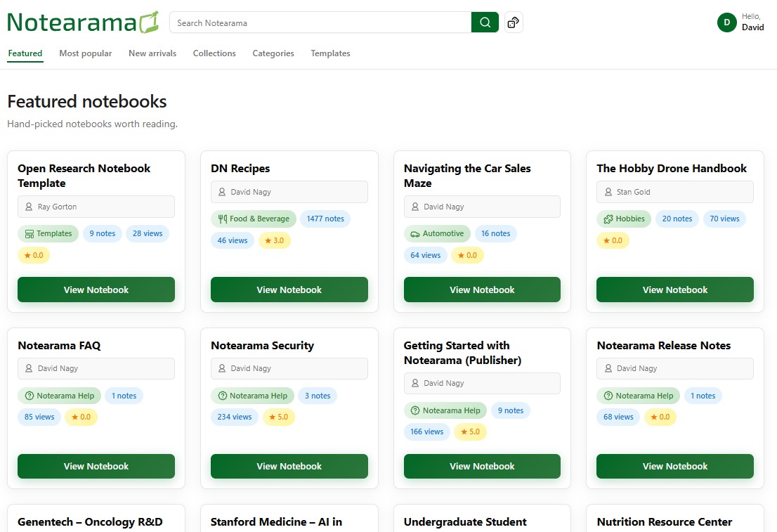Viewport: 777px width, 532px height.
Task: Click the Hello, David greeting text
Action: tap(752, 22)
